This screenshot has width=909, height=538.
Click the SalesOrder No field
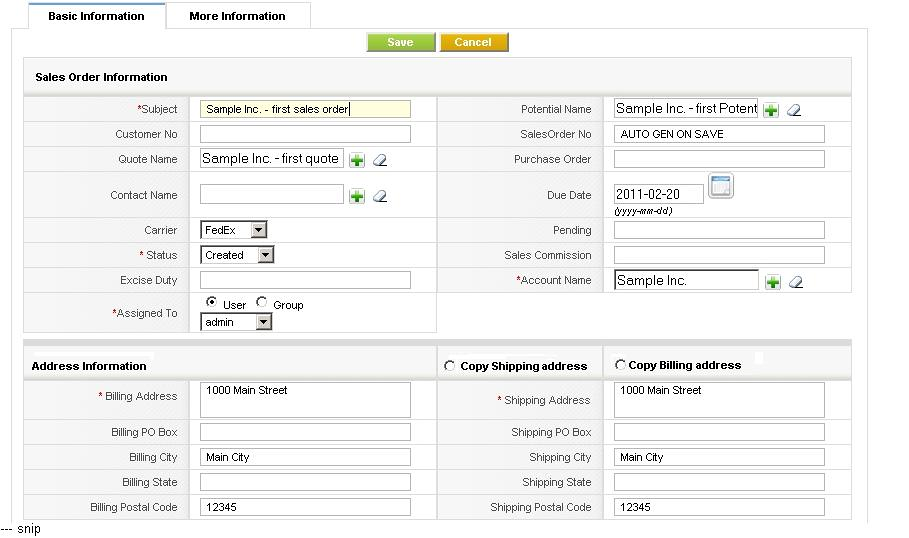pyautogui.click(x=719, y=134)
